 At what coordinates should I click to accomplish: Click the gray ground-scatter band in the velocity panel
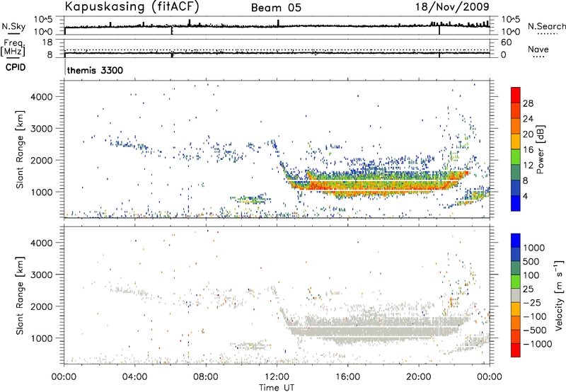point(376,330)
